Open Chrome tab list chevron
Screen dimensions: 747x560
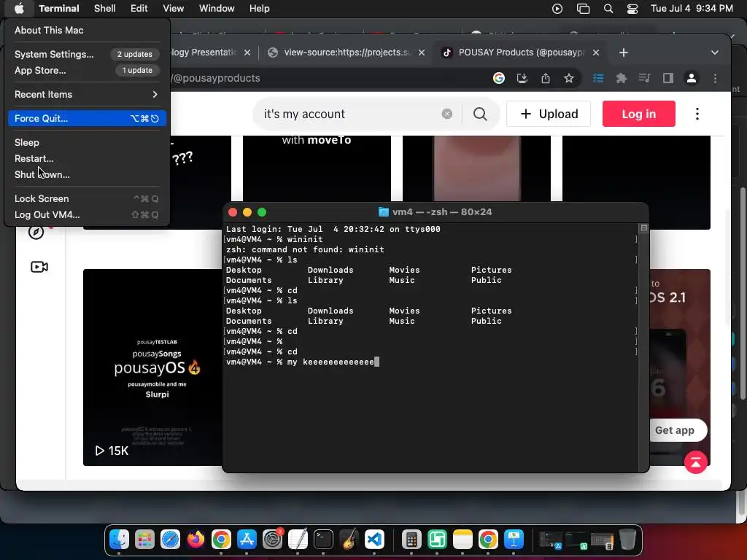coord(715,52)
